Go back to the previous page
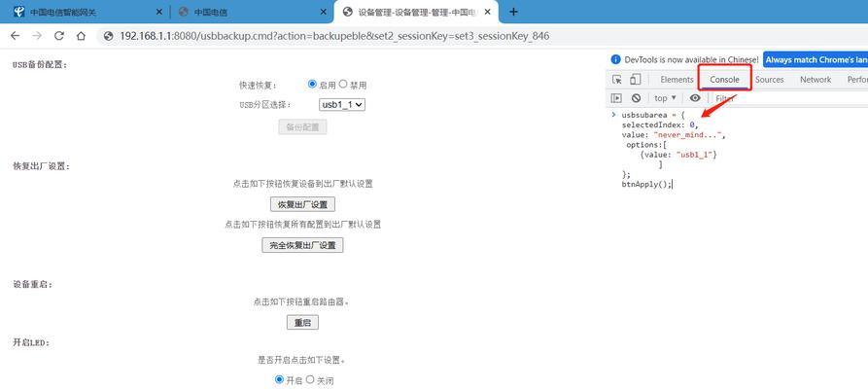Viewport: 868px width, 389px height. point(15,36)
